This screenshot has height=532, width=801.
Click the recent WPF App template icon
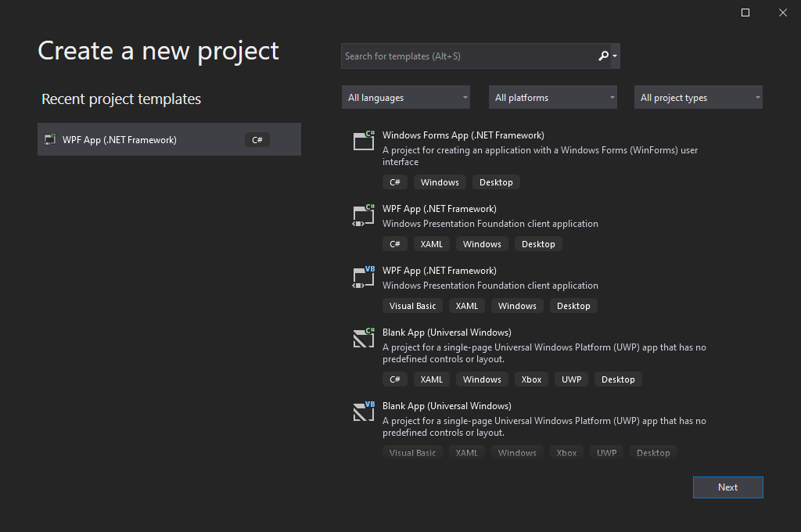click(x=50, y=139)
